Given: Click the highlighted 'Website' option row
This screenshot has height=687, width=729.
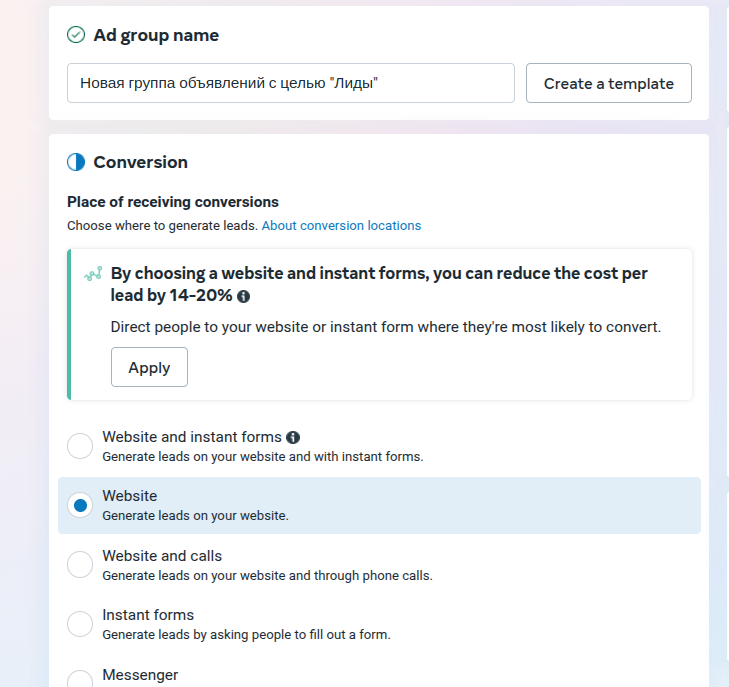Looking at the screenshot, I should pos(379,505).
